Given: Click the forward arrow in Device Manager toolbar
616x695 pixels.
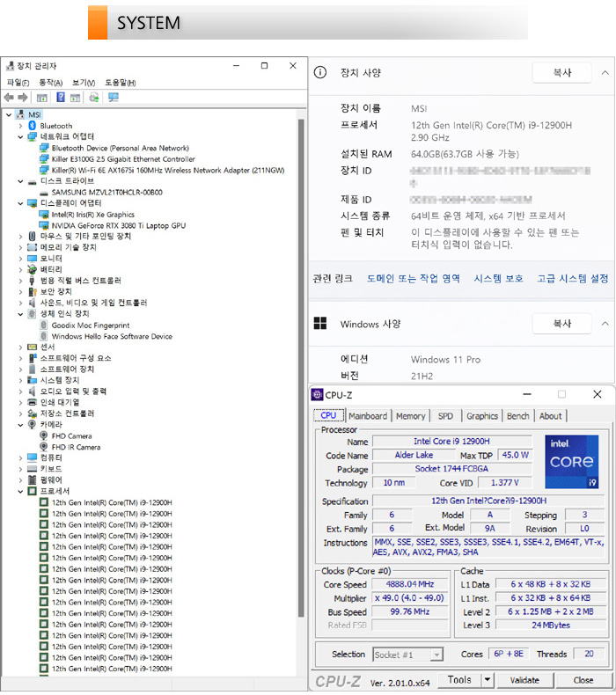Looking at the screenshot, I should 23,97.
